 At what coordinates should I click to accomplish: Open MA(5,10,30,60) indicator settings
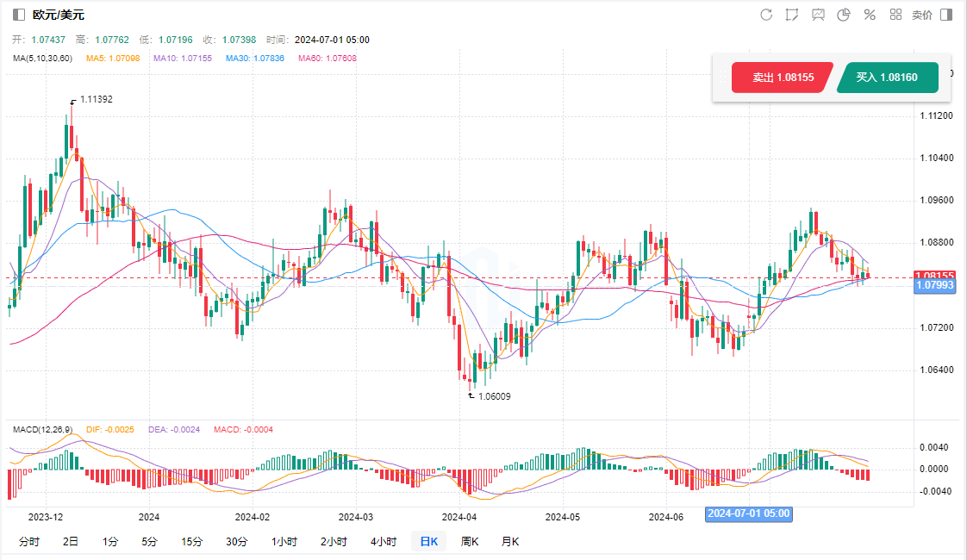43,59
